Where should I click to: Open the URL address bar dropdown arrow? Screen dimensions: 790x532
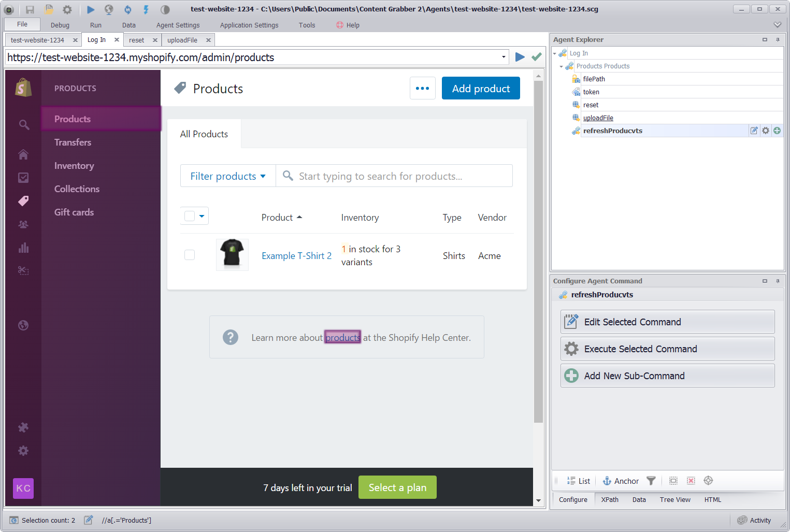pos(504,57)
